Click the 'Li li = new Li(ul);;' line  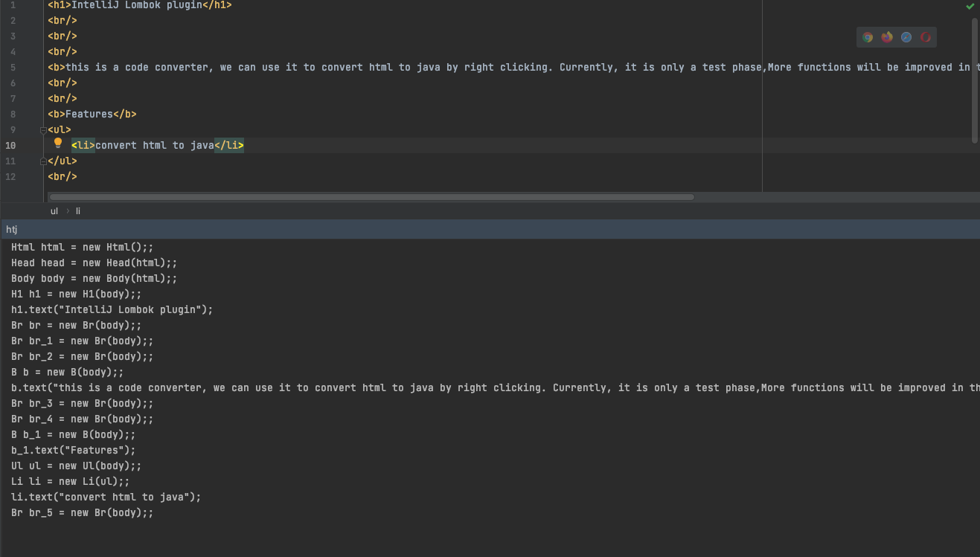(x=71, y=482)
